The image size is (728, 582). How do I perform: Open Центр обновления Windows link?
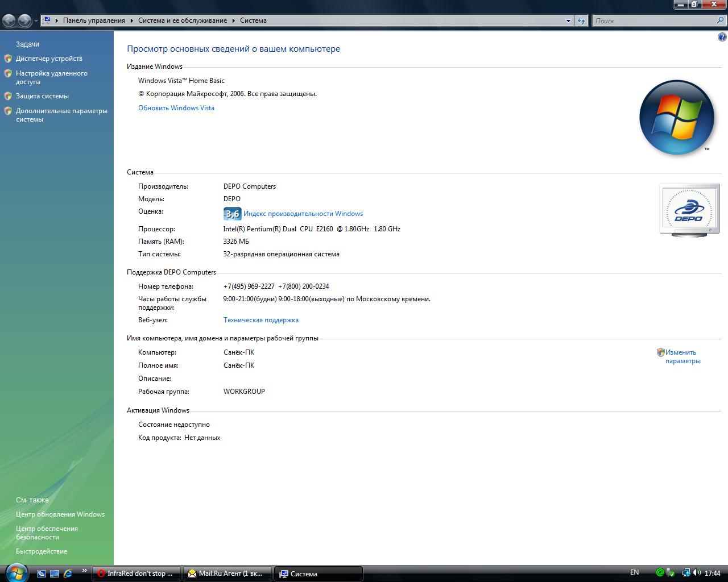(60, 514)
